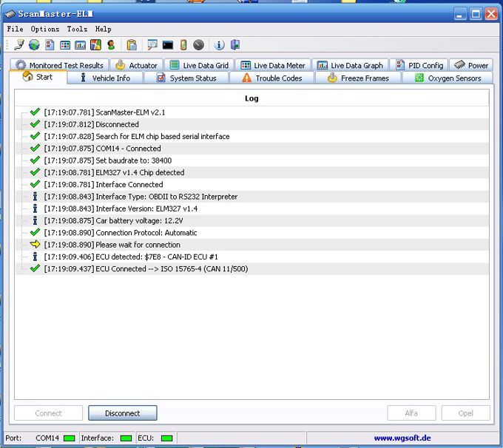Open the Vehicle Info tab

[x=105, y=78]
